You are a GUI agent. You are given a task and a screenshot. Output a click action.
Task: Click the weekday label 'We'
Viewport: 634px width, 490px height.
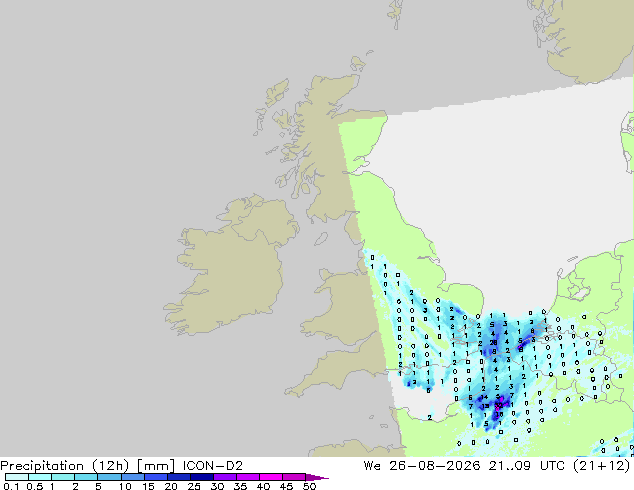pos(372,466)
